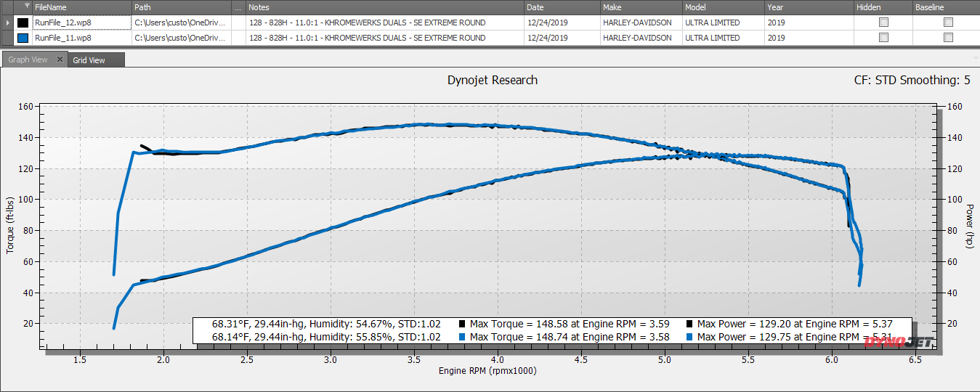The image size is (980, 392).
Task: Click the 'Dynojet Research' graph title
Action: (x=493, y=80)
